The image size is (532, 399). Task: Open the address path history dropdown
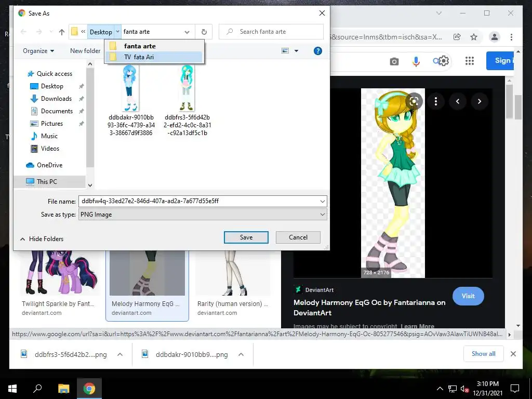[187, 32]
